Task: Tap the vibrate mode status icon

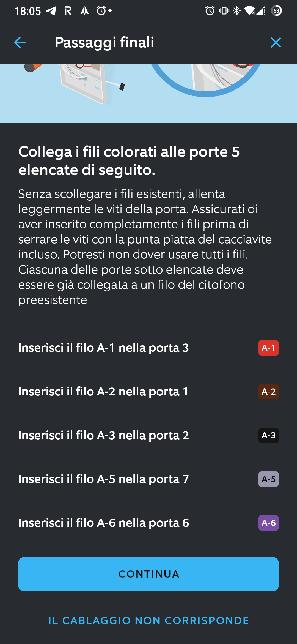Action: pos(224,11)
